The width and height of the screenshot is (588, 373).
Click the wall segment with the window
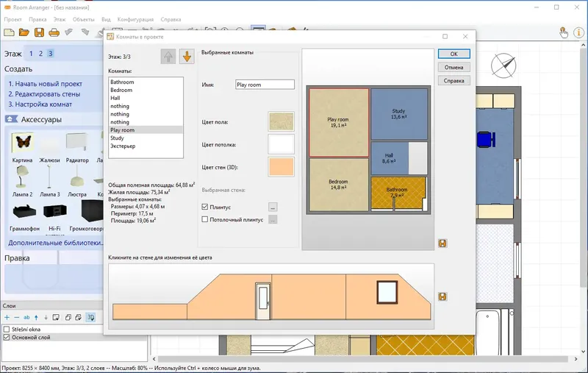[x=388, y=296]
